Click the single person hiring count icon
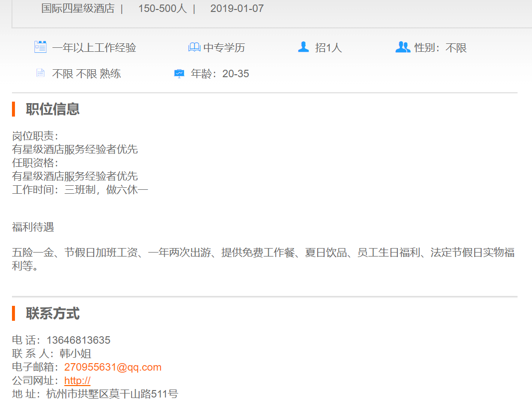Viewport: 532px width, 399px height. (303, 47)
